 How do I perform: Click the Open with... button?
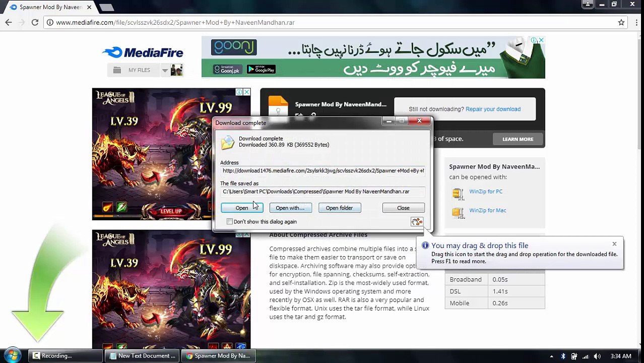[290, 208]
